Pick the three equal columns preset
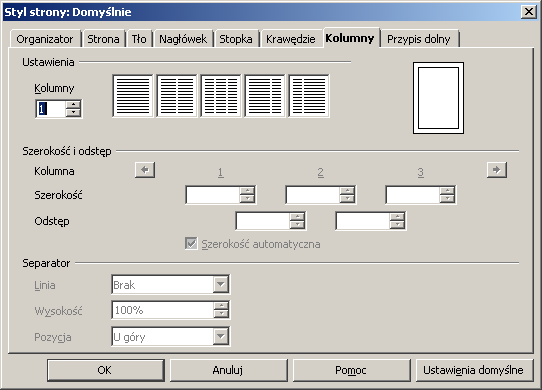 221,96
